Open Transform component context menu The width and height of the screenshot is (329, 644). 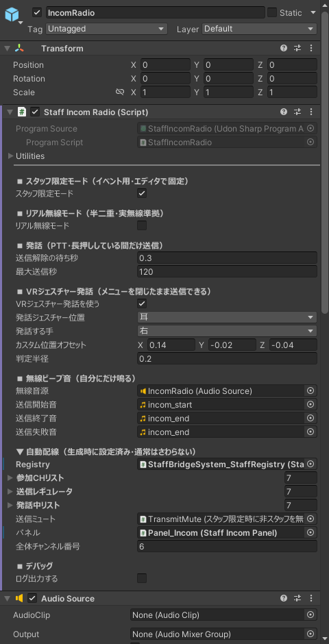[x=311, y=49]
